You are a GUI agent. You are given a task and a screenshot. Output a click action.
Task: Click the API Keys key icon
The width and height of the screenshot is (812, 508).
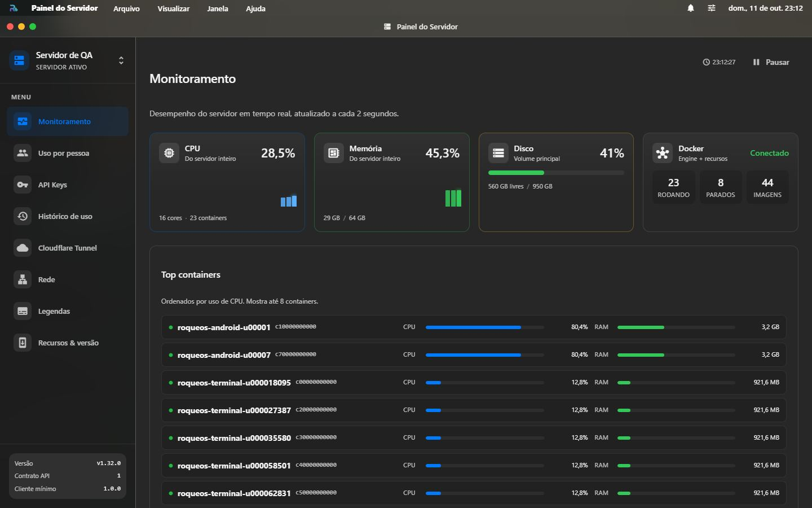coord(23,185)
